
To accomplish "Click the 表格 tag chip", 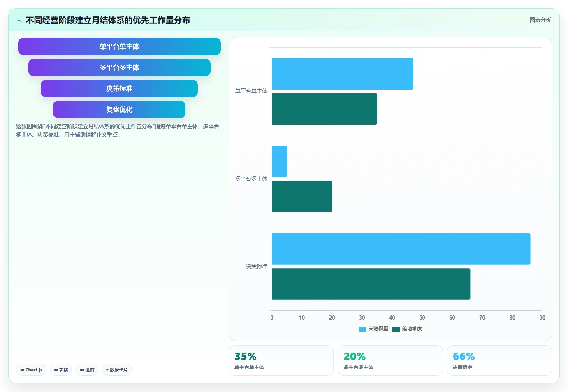I will click(x=61, y=370).
